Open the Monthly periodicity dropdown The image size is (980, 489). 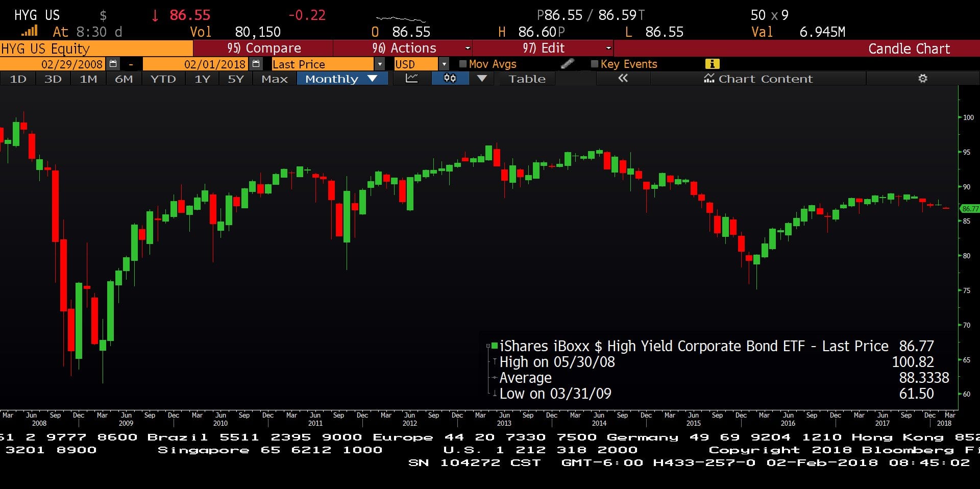[x=342, y=79]
